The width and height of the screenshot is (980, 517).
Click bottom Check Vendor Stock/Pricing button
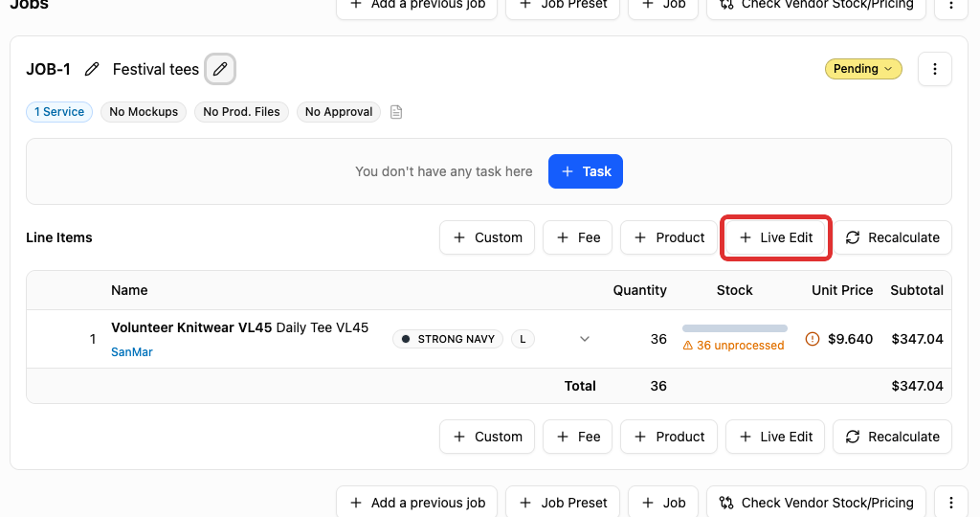(x=816, y=502)
